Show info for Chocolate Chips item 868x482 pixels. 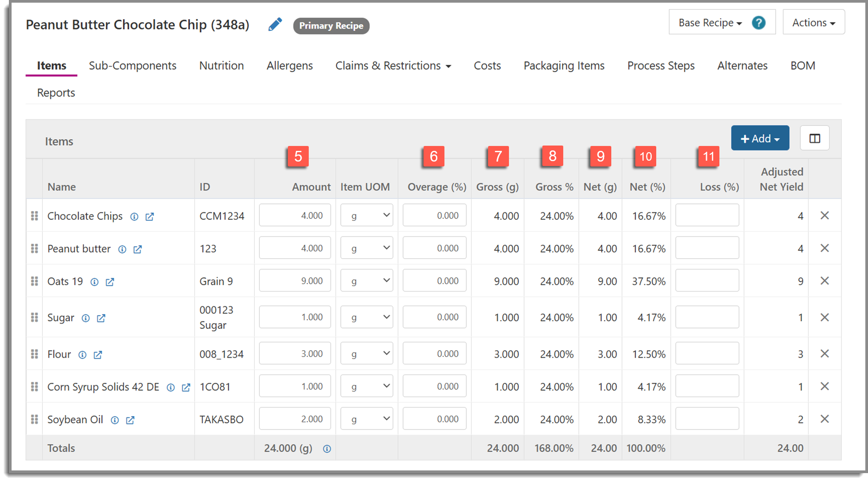[x=134, y=217]
